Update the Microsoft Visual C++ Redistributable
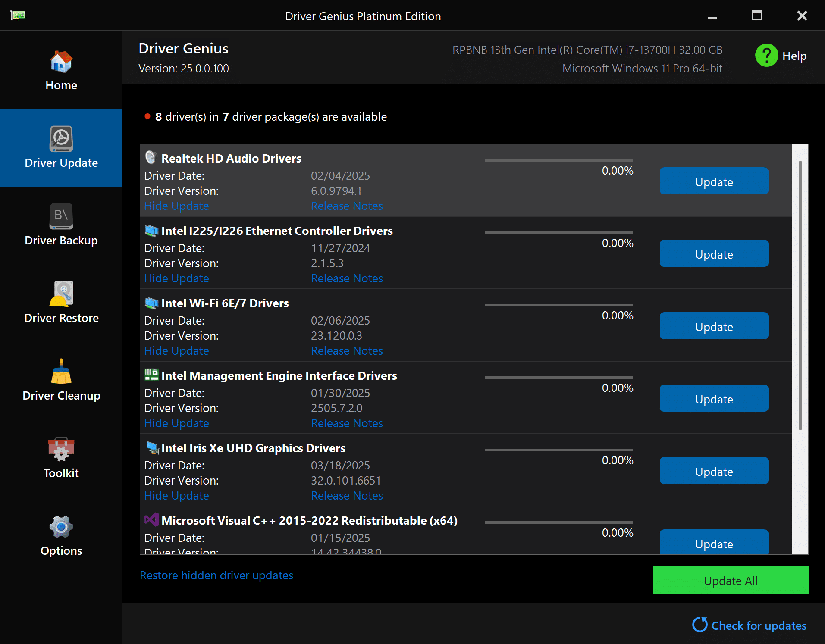Viewport: 825px width, 644px height. click(713, 544)
